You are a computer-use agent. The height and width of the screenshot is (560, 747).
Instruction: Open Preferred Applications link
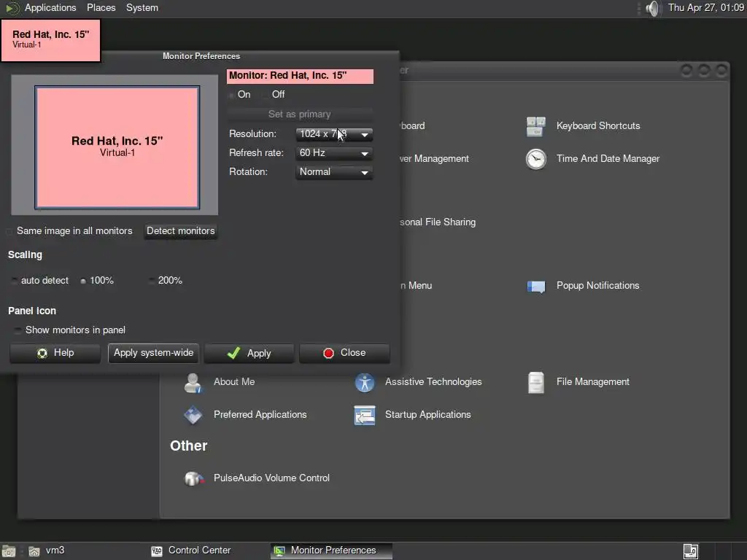point(260,415)
